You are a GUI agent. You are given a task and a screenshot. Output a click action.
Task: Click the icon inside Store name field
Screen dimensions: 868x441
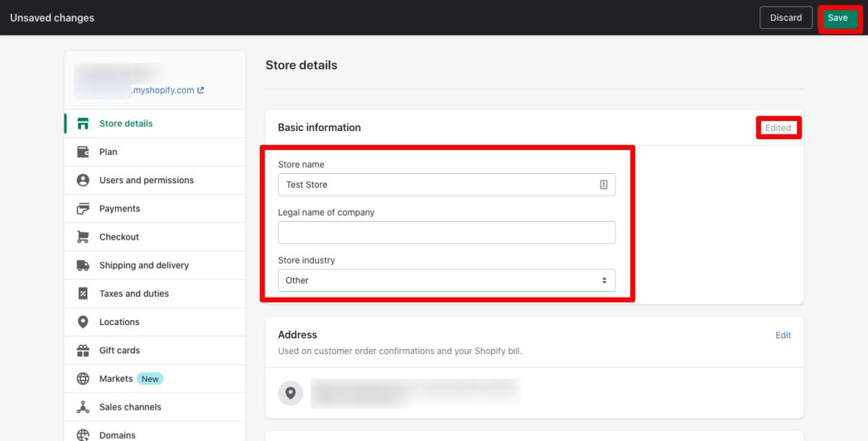pos(603,185)
